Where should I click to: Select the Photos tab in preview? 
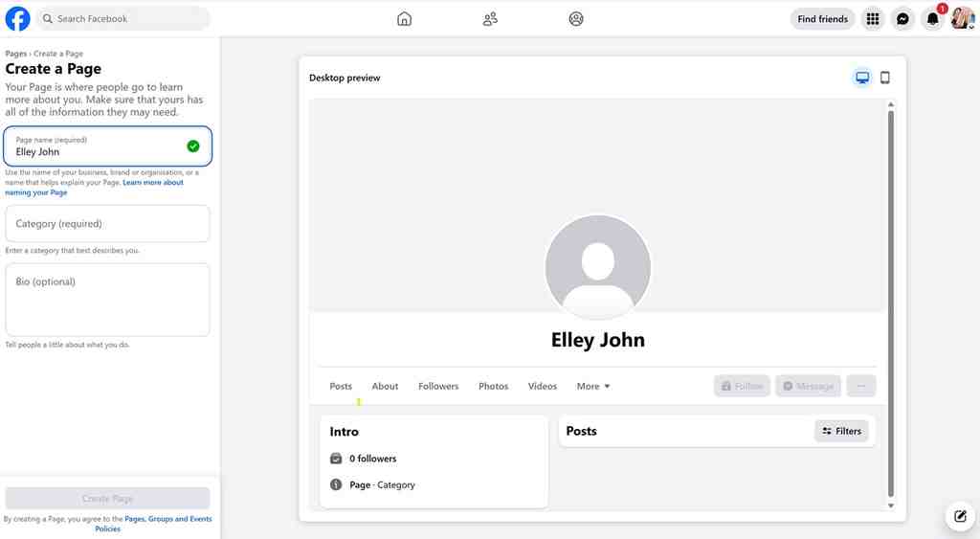pyautogui.click(x=493, y=387)
